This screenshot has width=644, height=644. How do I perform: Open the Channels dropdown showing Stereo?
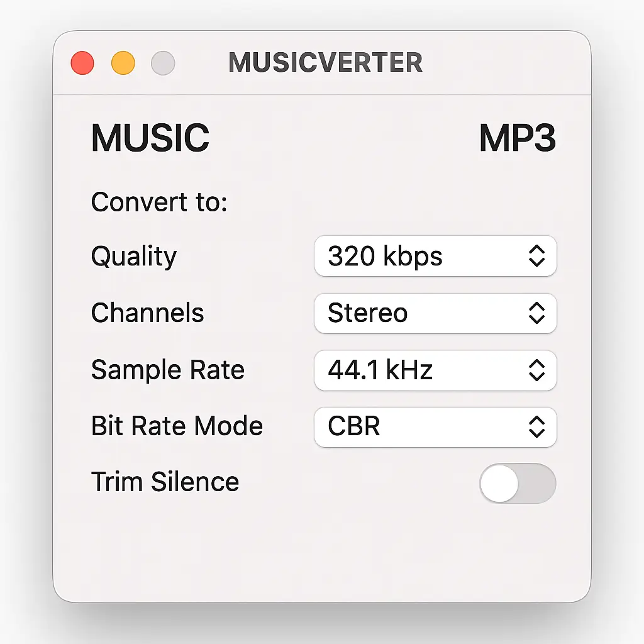click(x=435, y=313)
